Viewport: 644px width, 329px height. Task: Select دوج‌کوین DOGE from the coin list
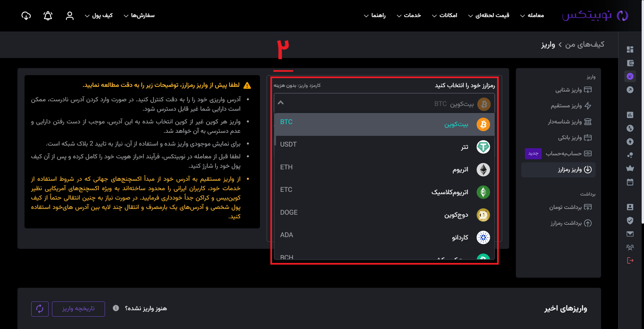384,215
